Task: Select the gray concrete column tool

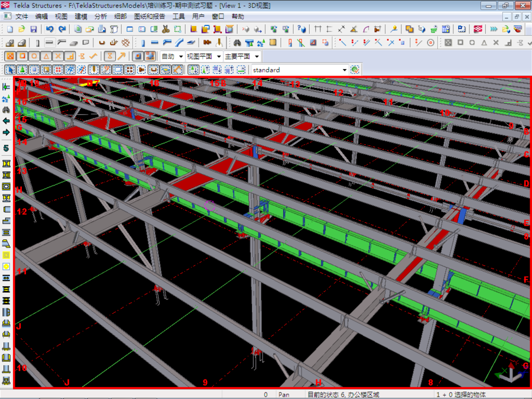Action: (37, 43)
